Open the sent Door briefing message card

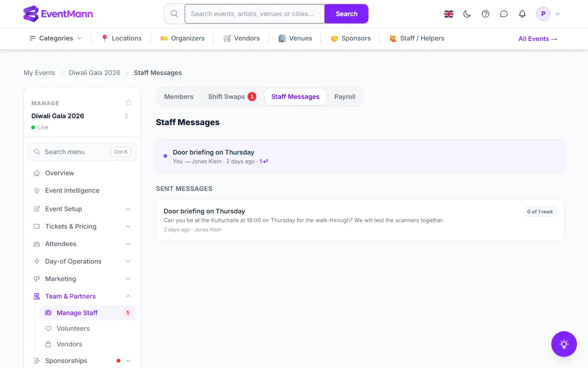[x=360, y=220]
